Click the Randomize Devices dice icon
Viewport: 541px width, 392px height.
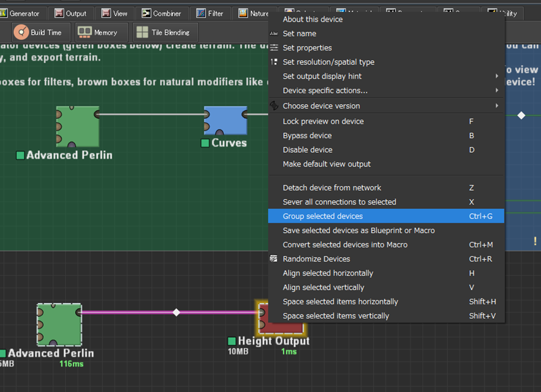(x=274, y=258)
